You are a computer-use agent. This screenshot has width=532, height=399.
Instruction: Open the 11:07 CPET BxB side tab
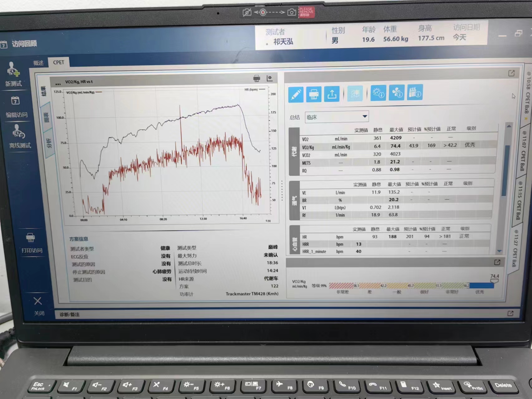[x=523, y=151]
